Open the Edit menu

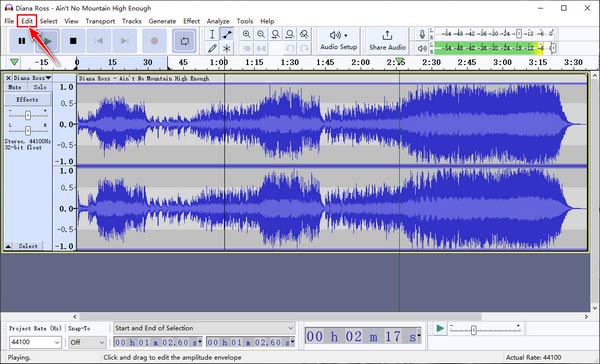[x=27, y=21]
